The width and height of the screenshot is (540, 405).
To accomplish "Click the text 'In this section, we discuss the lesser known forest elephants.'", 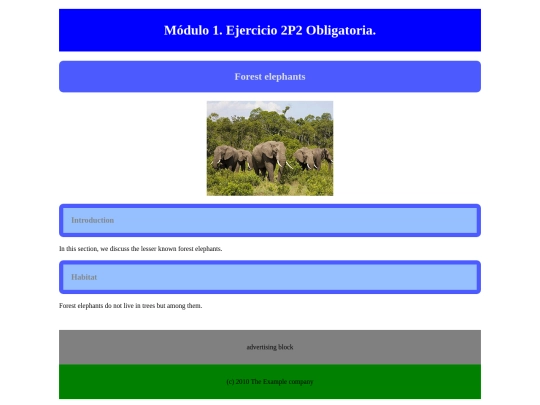I will pos(141,249).
